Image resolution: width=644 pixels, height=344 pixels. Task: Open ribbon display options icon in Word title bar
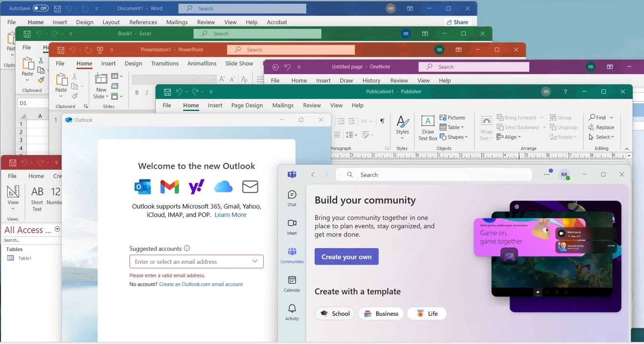(x=410, y=8)
